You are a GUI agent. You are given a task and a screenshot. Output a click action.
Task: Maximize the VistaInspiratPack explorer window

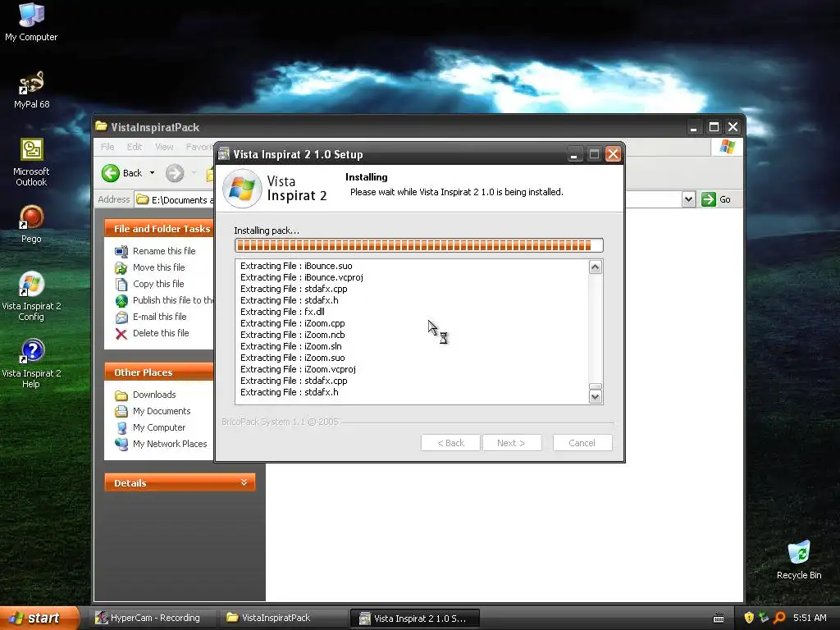click(714, 127)
